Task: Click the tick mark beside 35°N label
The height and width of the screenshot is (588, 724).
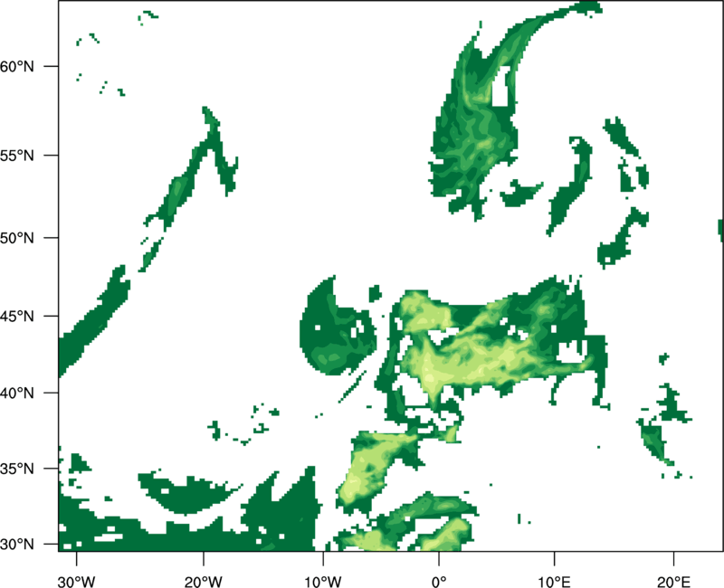Action: click(x=52, y=469)
